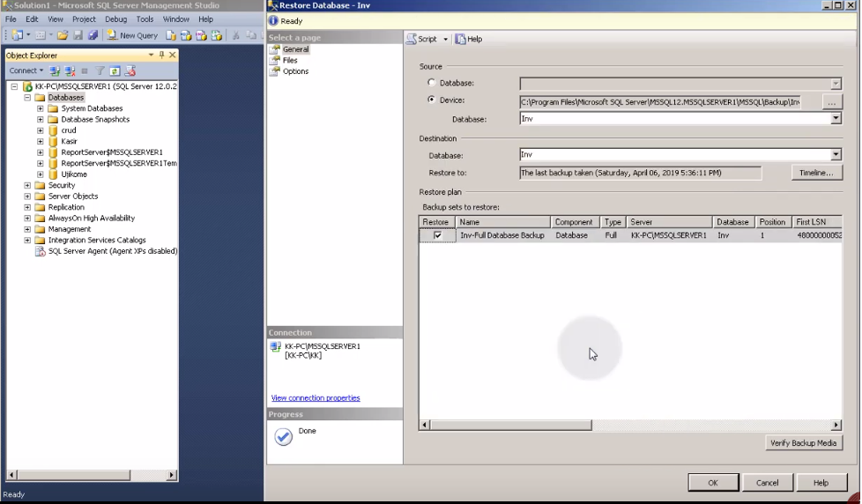This screenshot has height=504, width=862.
Task: Click the Analysis Services MDX Query icon
Action: [186, 35]
